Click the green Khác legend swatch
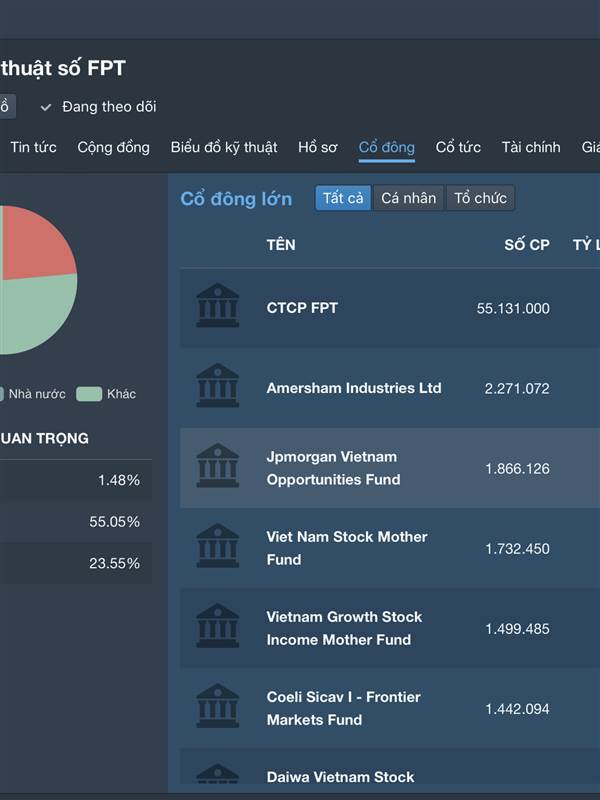Viewport: 600px width, 800px height. pyautogui.click(x=89, y=394)
